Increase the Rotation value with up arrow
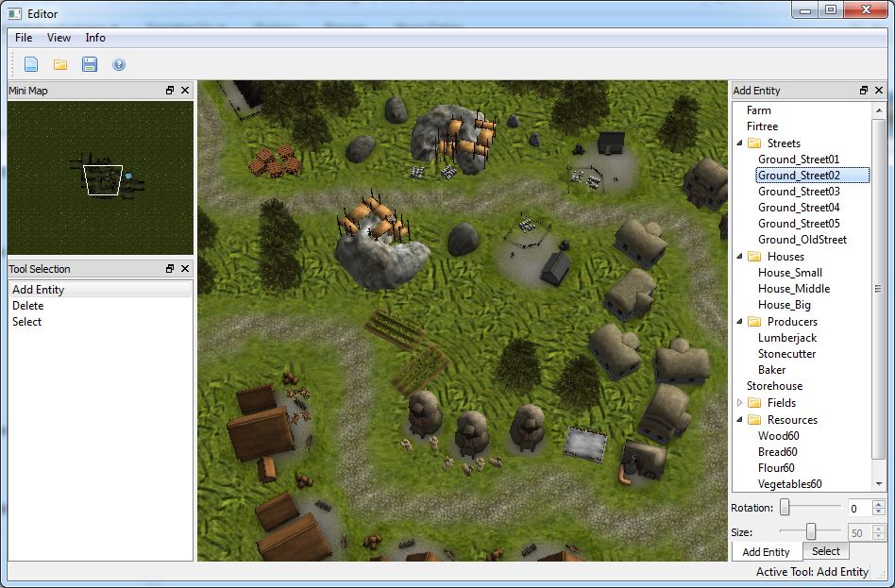 pos(879,504)
